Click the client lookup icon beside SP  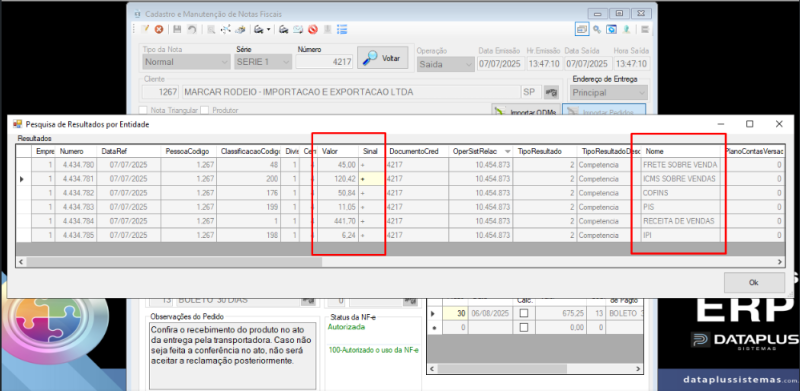click(x=551, y=92)
